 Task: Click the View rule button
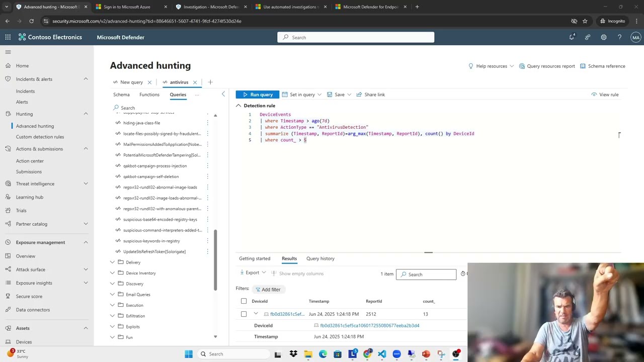click(x=605, y=95)
